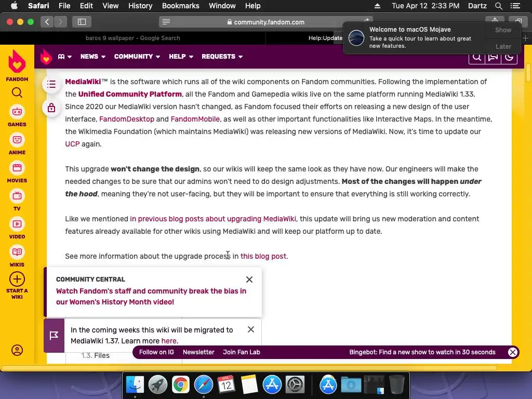The image size is (532, 399).
Task: Open Calendar from the Dock
Action: [227, 385]
